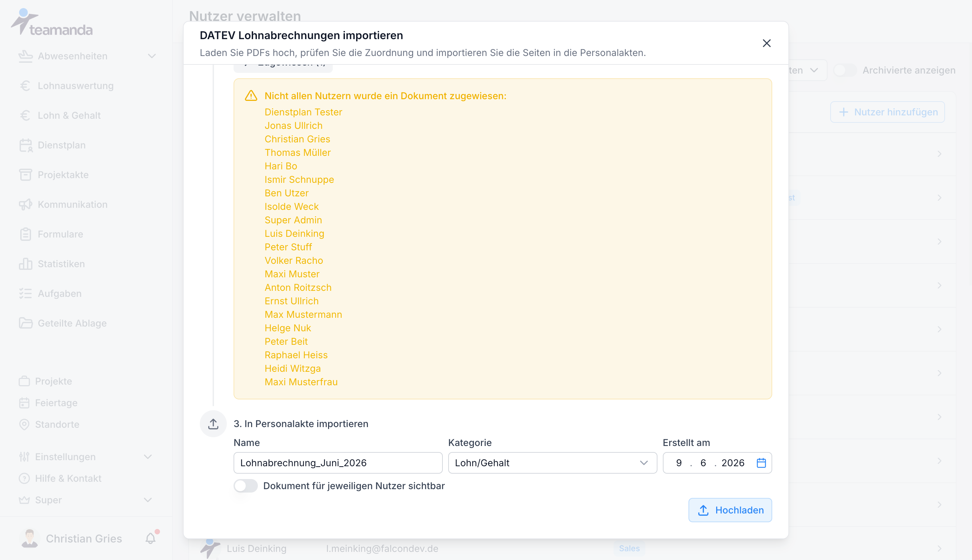This screenshot has width=972, height=560.
Task: Click the teamanda logo
Action: click(x=52, y=22)
